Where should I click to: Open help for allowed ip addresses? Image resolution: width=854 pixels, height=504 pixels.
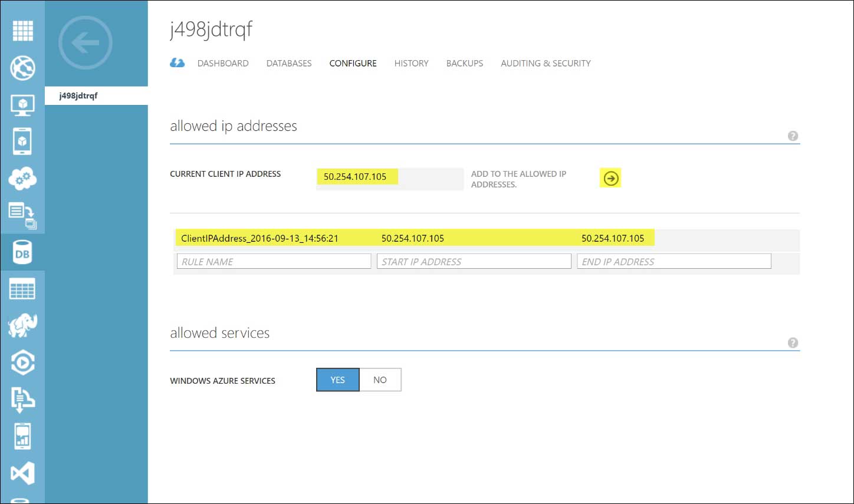793,136
